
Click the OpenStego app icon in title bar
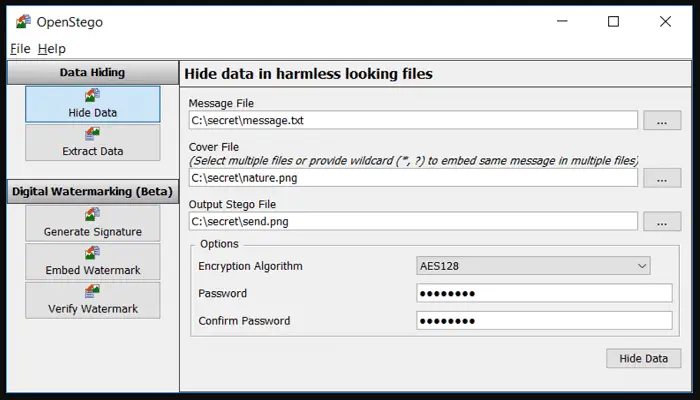[x=23, y=21]
